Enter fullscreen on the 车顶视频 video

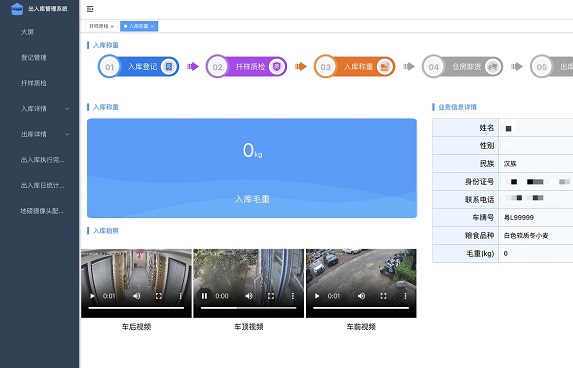click(x=271, y=296)
